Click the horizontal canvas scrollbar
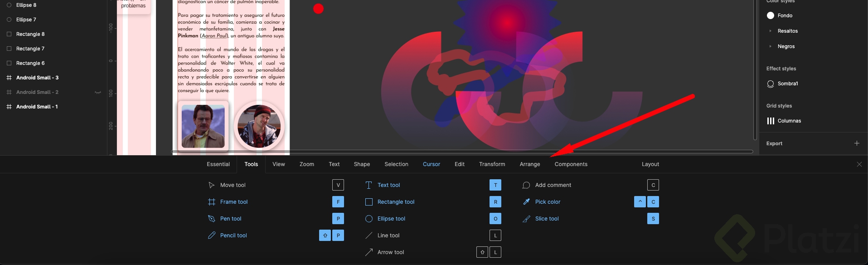This screenshot has width=868, height=265. (462, 152)
